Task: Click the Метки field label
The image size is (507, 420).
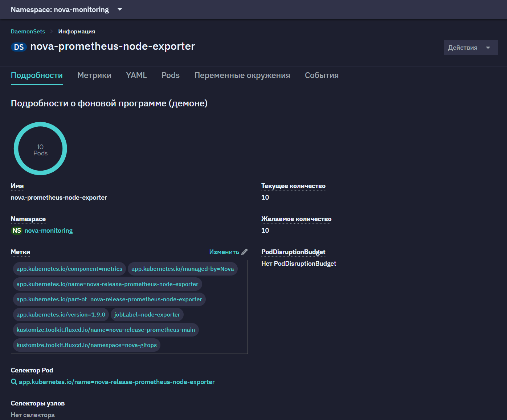Action: (x=20, y=252)
